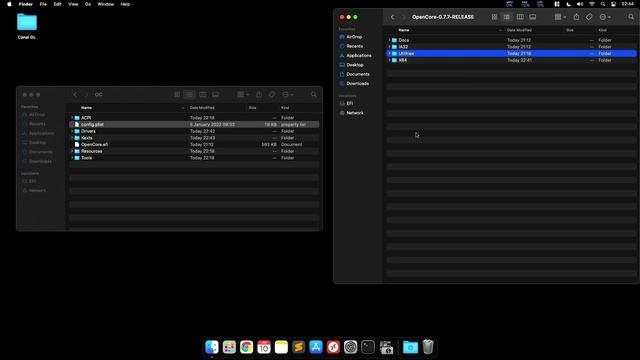Switch OpenCore-0.7.7-RELEASE window to gallery view

pos(533,17)
